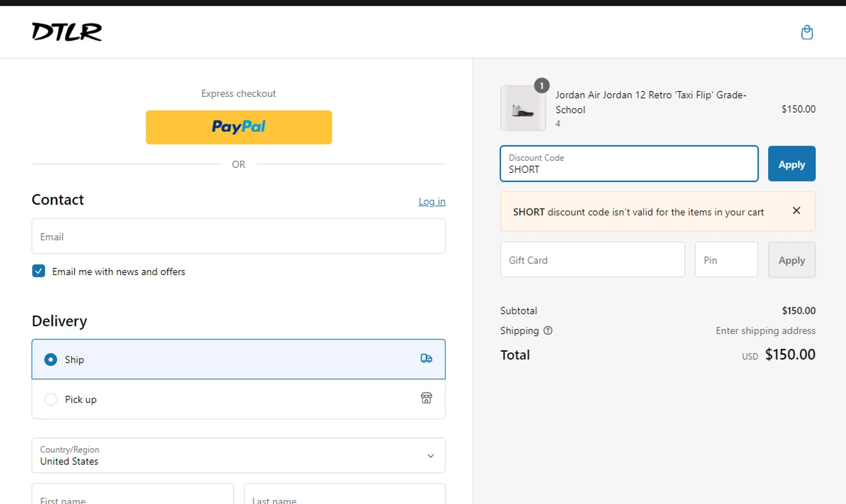Screen dimensions: 846x504
Task: Click the DTLR logo
Action: 67,32
